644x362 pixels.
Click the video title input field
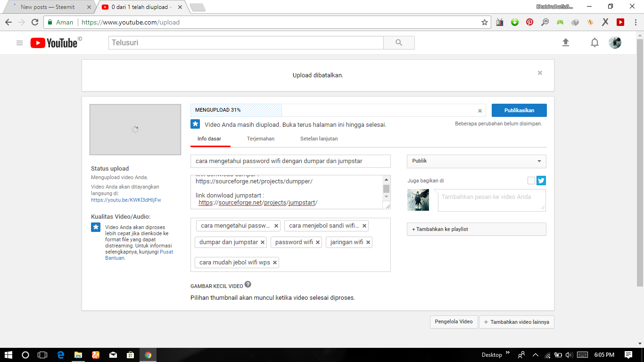click(x=290, y=161)
